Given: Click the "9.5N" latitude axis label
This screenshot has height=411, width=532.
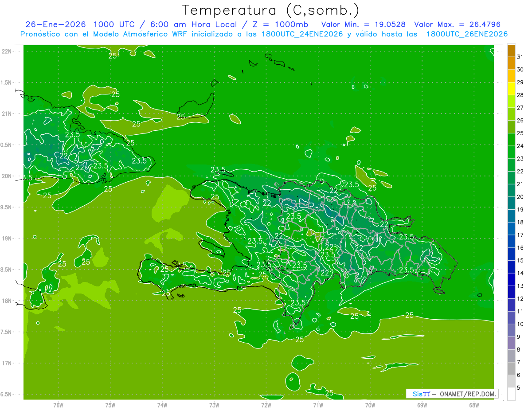Looking at the screenshot, I should (7, 207).
